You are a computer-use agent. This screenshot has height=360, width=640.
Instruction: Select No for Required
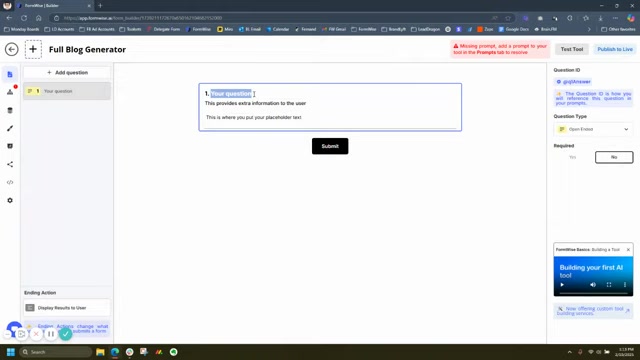(614, 157)
